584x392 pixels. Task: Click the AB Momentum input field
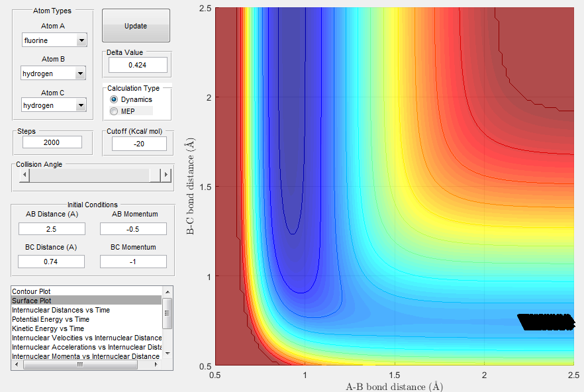pyautogui.click(x=133, y=229)
